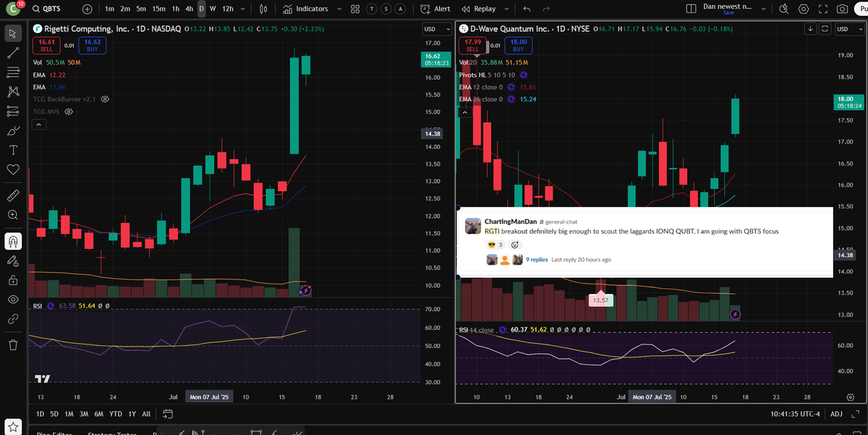868x435 pixels.
Task: Select the text annotation tool
Action: pos(12,151)
